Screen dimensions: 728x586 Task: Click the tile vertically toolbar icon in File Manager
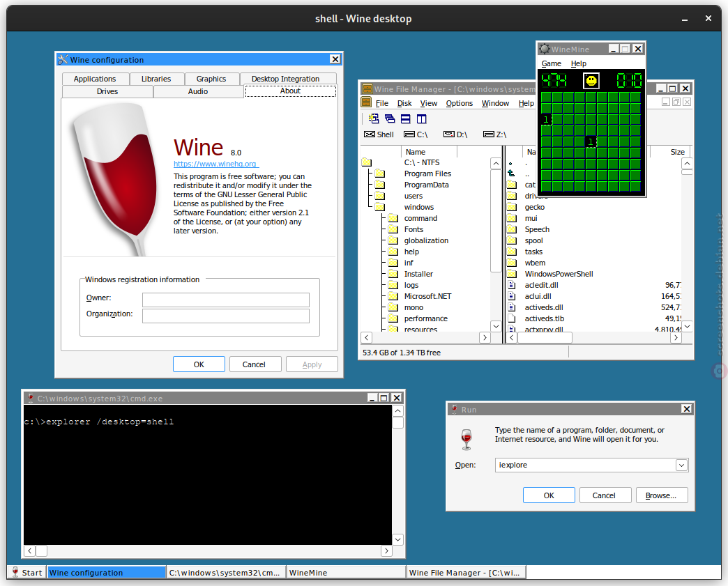(x=422, y=118)
